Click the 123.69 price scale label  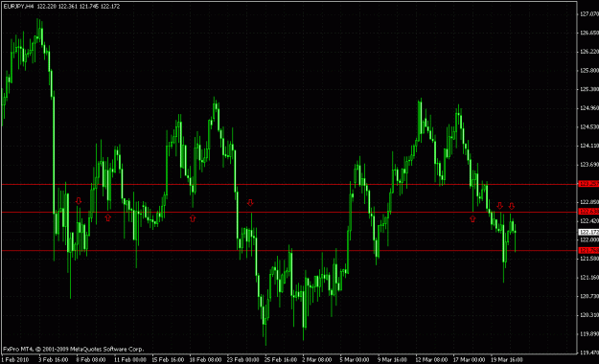(x=589, y=165)
